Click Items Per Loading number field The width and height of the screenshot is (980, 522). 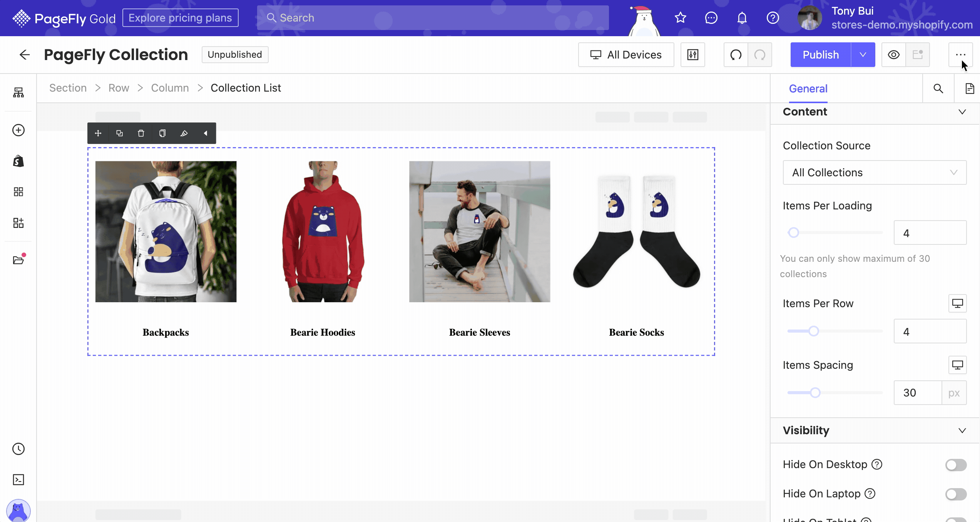pos(930,233)
